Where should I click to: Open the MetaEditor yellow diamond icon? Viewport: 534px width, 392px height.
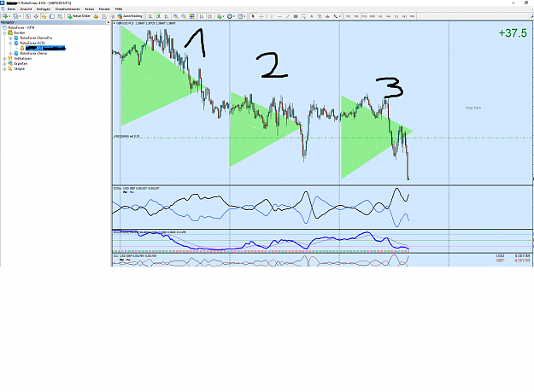click(96, 16)
